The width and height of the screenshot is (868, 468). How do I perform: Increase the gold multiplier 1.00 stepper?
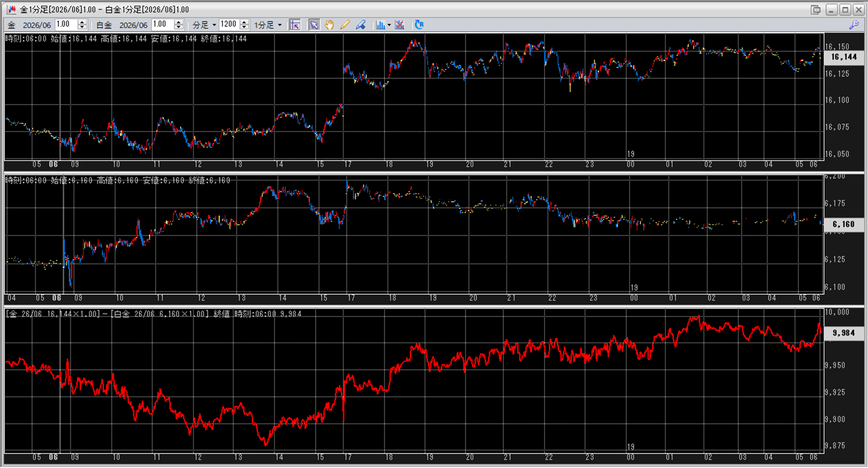point(83,22)
